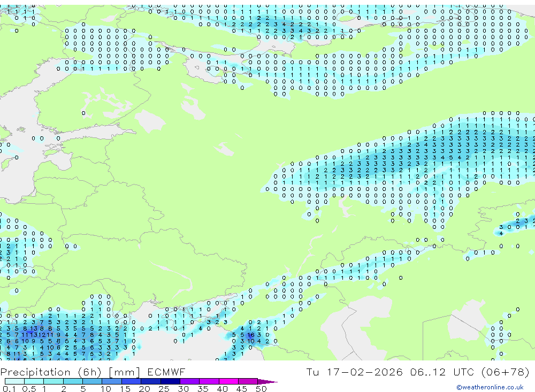Click the 2–5 mm legend color swatch

73,381
